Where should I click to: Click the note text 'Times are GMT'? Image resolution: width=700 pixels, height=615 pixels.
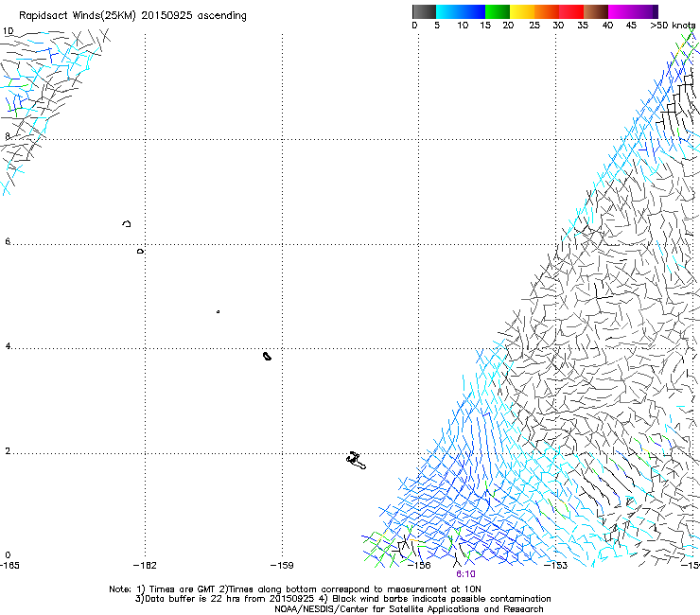(x=183, y=589)
